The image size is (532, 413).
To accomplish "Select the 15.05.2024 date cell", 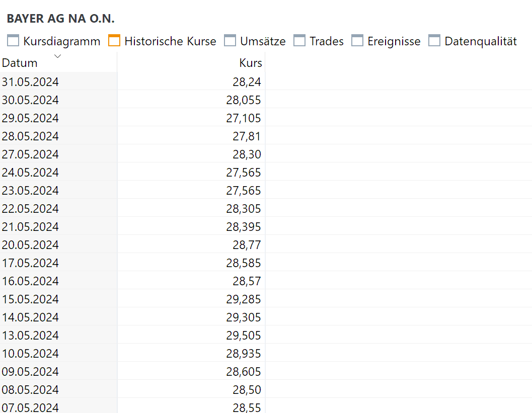I will [30, 299].
